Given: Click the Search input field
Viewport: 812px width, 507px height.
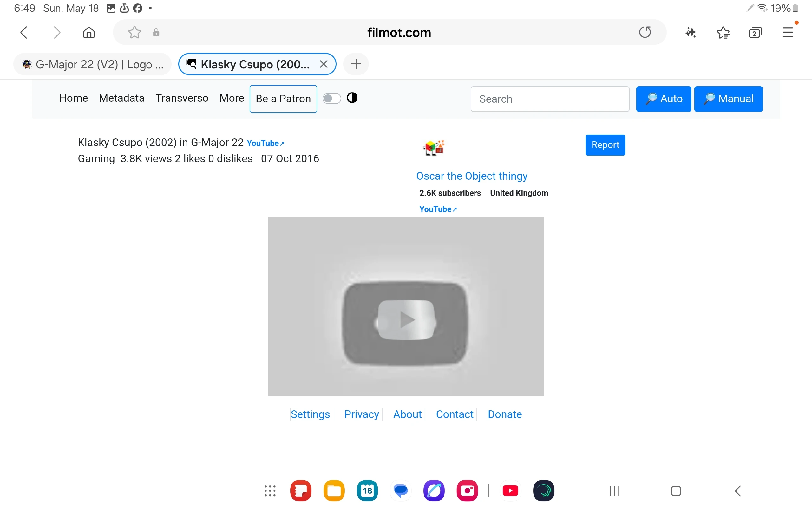Looking at the screenshot, I should (x=550, y=99).
